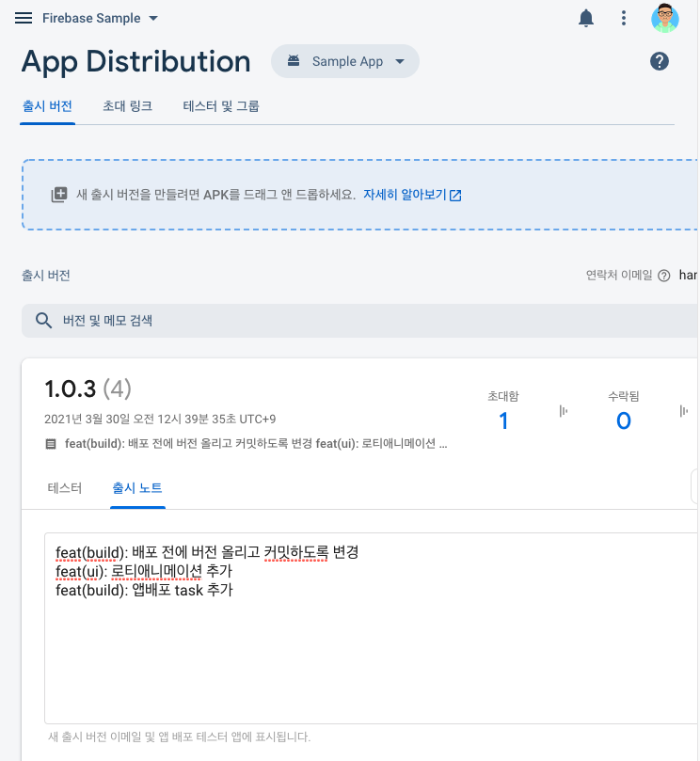700x761 pixels.
Task: Click the chart icon beside 초대함
Action: pos(564,411)
